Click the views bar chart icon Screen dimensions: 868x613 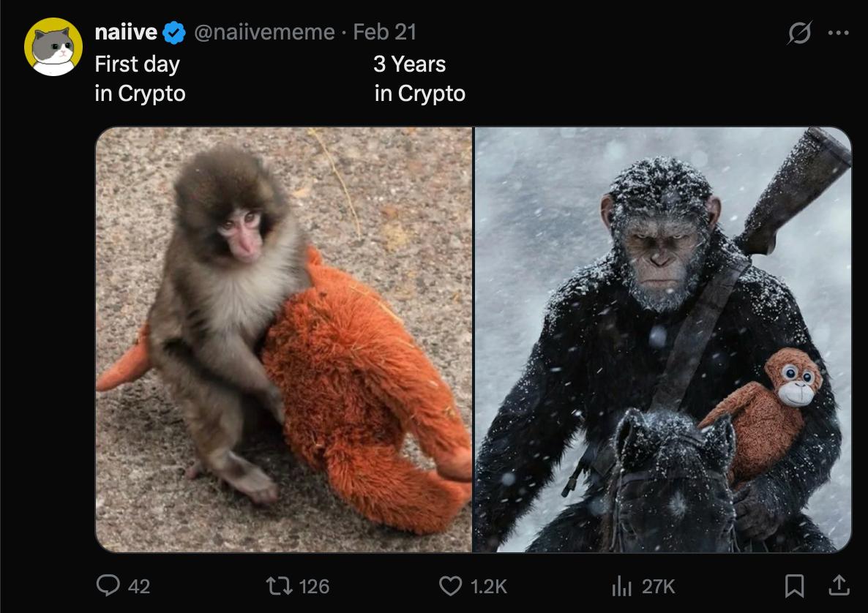[621, 585]
